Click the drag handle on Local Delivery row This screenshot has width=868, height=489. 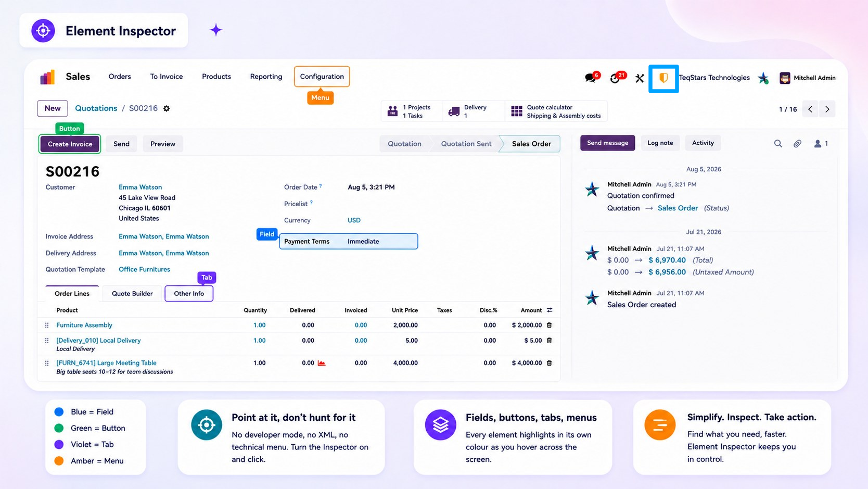pos(47,341)
